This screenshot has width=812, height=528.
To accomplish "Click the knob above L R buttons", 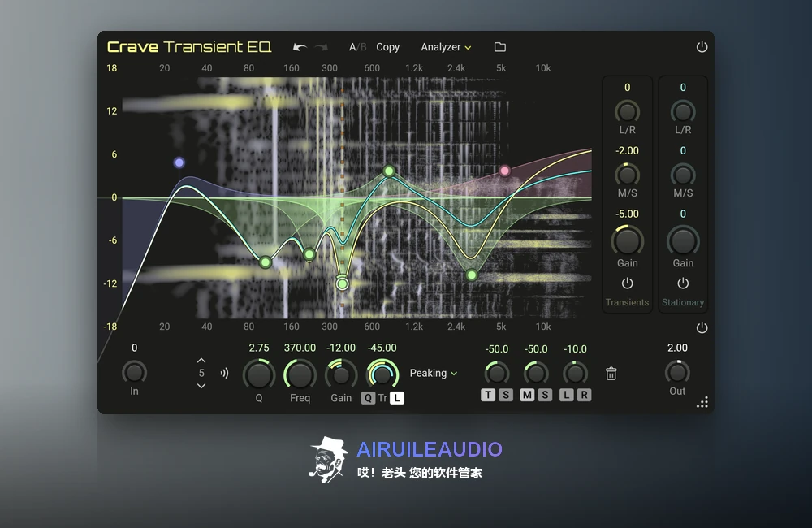I will click(576, 373).
